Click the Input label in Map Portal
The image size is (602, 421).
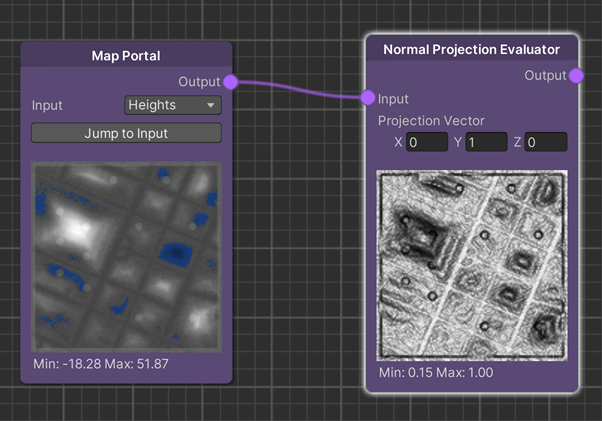pos(48,105)
